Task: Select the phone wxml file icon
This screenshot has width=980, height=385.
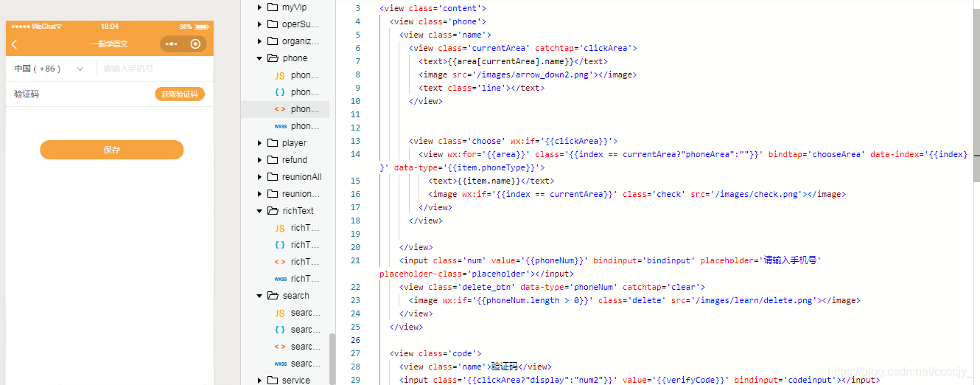Action: tap(280, 109)
